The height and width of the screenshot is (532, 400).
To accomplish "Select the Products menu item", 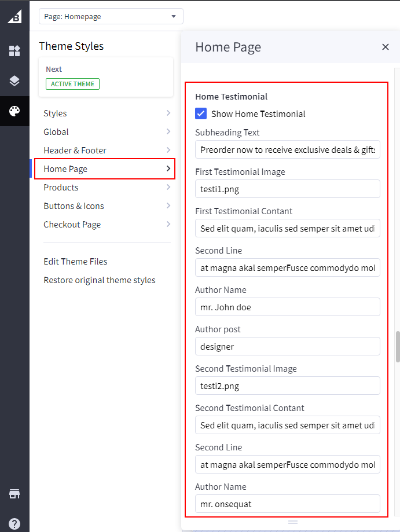I will pos(107,188).
